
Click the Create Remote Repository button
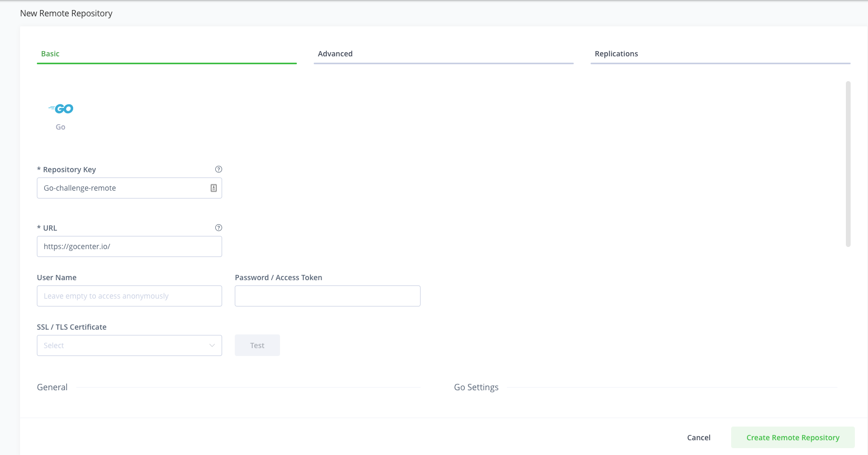792,438
